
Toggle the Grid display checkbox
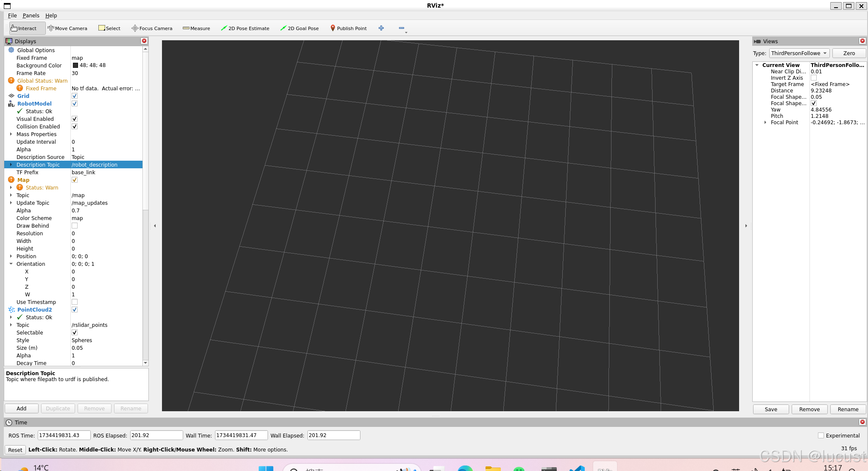75,96
